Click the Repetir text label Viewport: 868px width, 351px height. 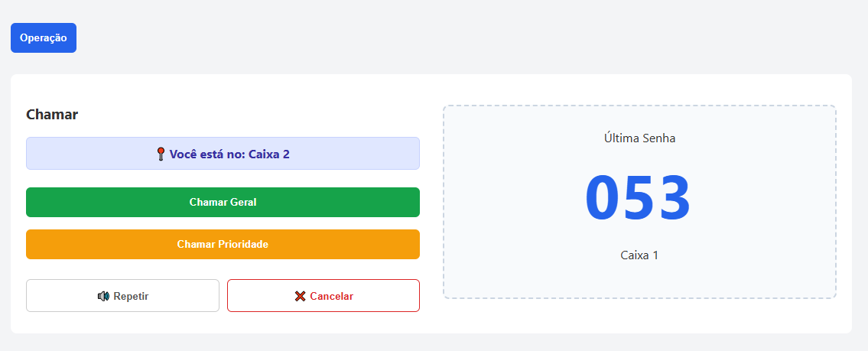click(131, 296)
